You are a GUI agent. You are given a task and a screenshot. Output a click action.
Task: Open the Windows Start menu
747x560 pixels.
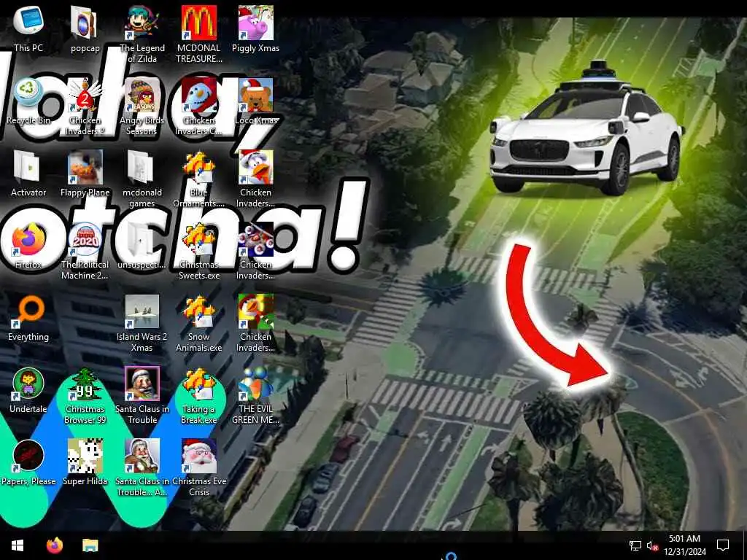[18, 545]
